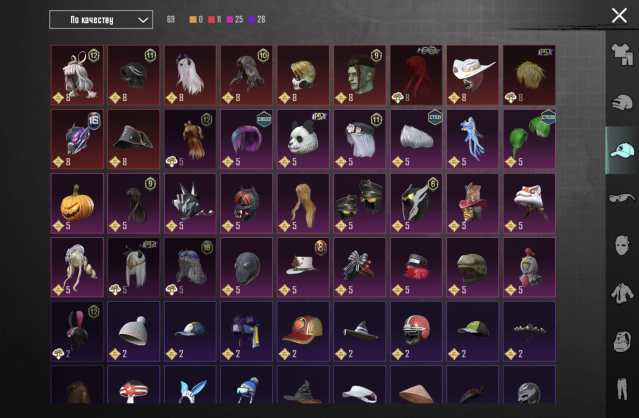Filter by red quality count 11

pos(214,20)
